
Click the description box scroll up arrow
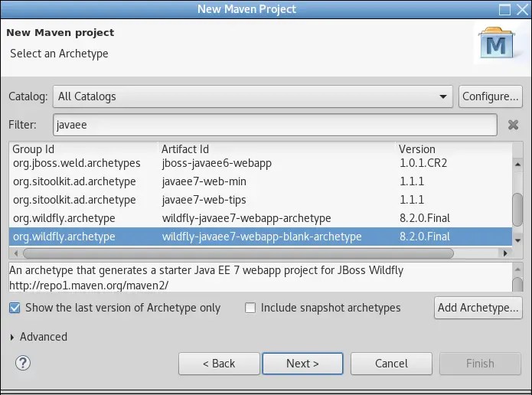[517, 269]
